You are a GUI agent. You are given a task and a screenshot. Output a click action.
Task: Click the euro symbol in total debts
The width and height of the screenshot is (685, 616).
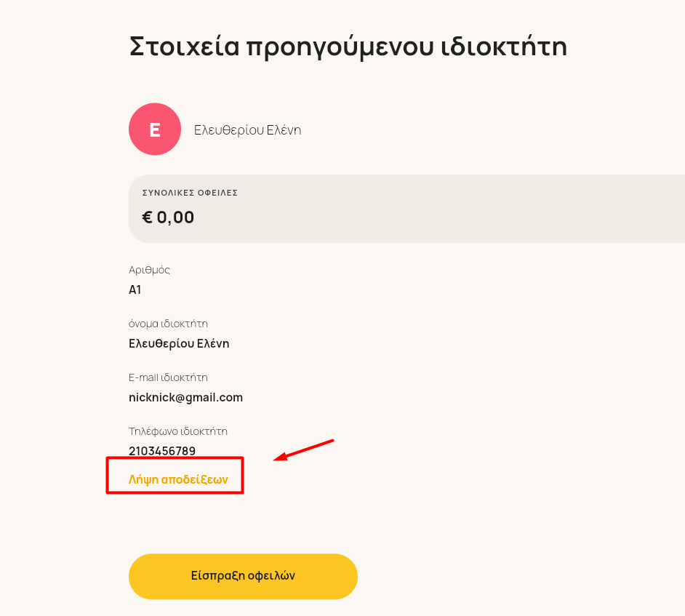coord(147,217)
